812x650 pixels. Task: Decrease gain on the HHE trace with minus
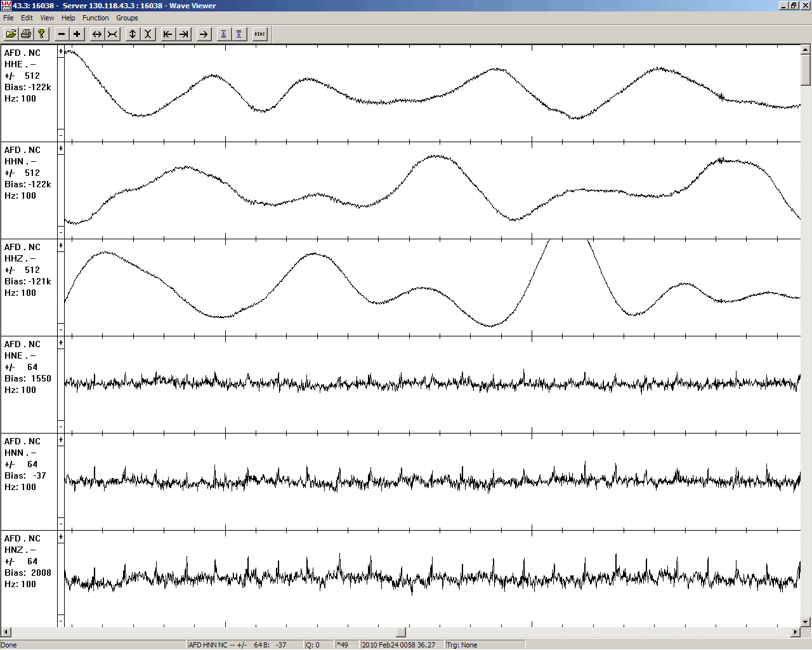61,135
